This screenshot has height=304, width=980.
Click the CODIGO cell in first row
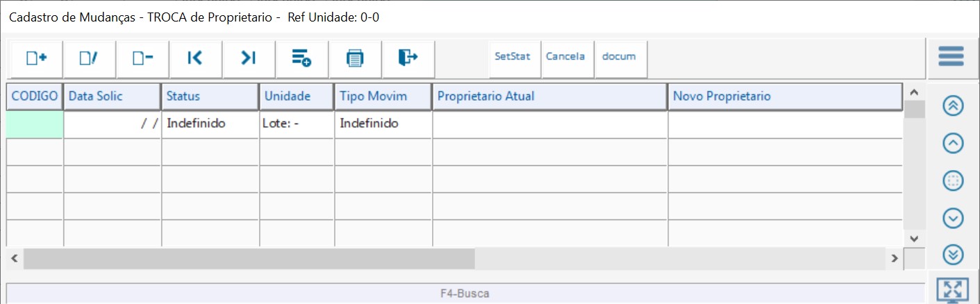pos(35,124)
